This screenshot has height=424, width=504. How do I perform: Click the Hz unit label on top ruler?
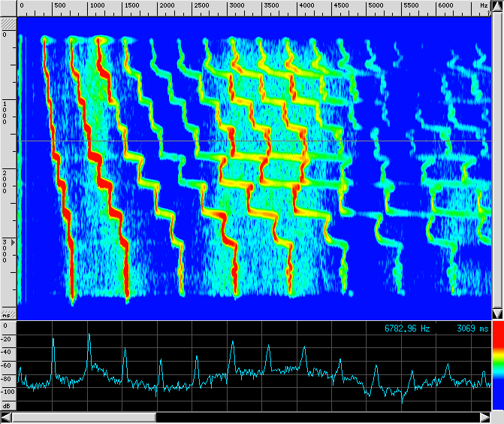[x=482, y=6]
